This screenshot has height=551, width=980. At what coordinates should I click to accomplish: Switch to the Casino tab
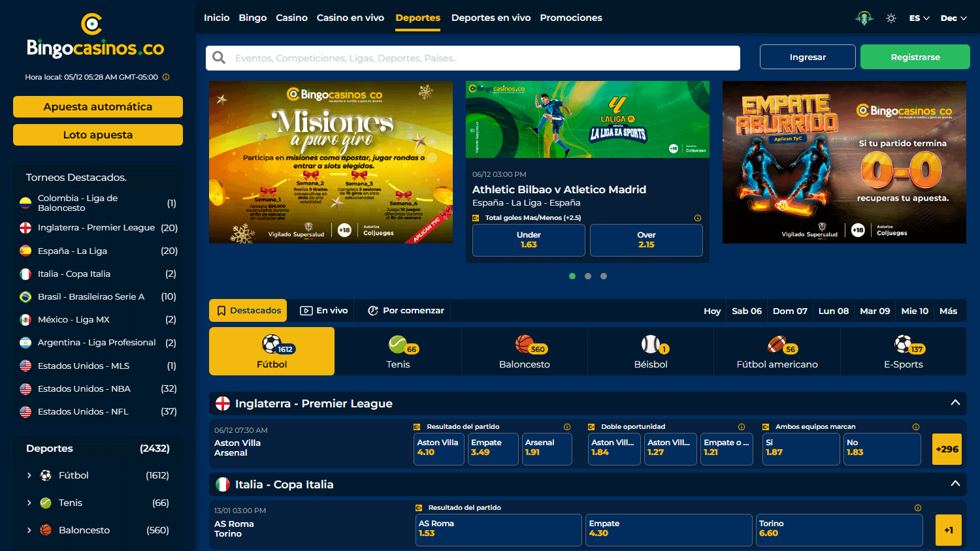(x=291, y=18)
